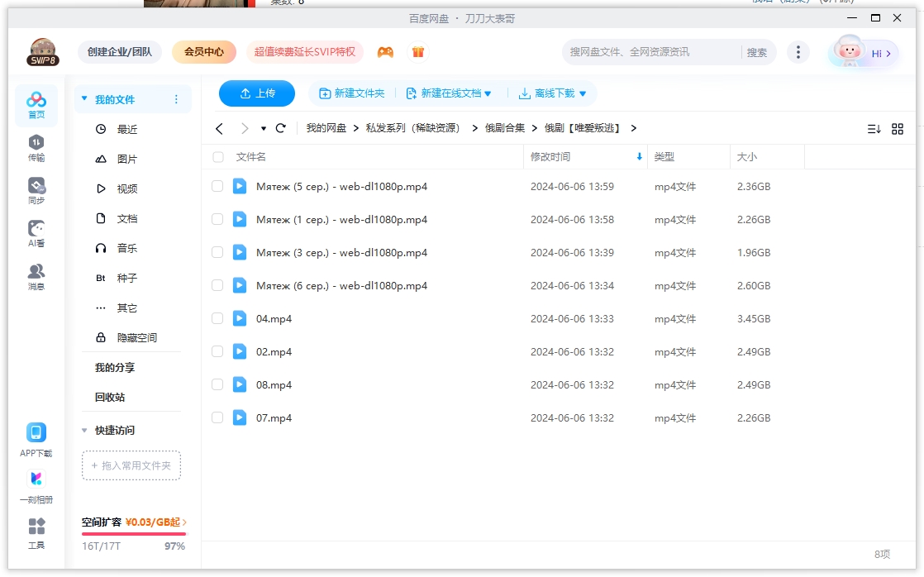Image resolution: width=924 pixels, height=577 pixels.
Task: Click the orange gift box icon
Action: [x=418, y=52]
